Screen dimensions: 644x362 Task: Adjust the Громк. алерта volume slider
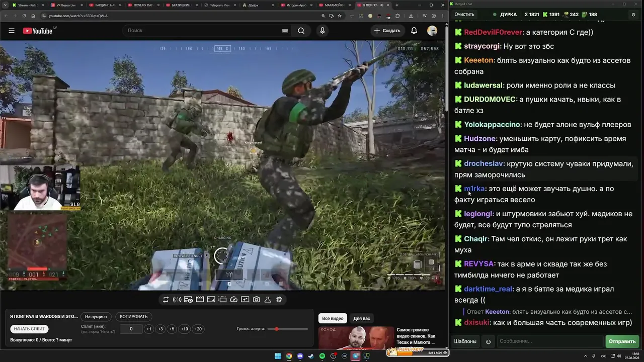pos(288,329)
